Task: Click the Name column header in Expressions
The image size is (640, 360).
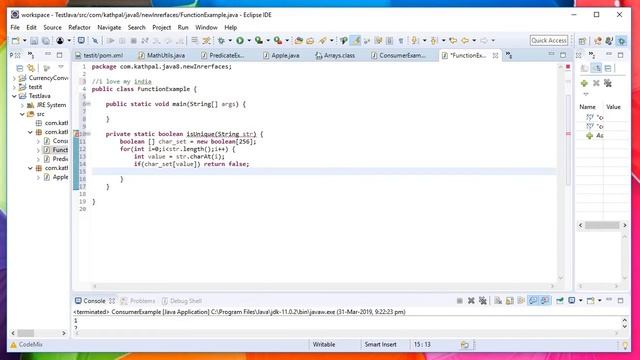Action: coord(587,107)
